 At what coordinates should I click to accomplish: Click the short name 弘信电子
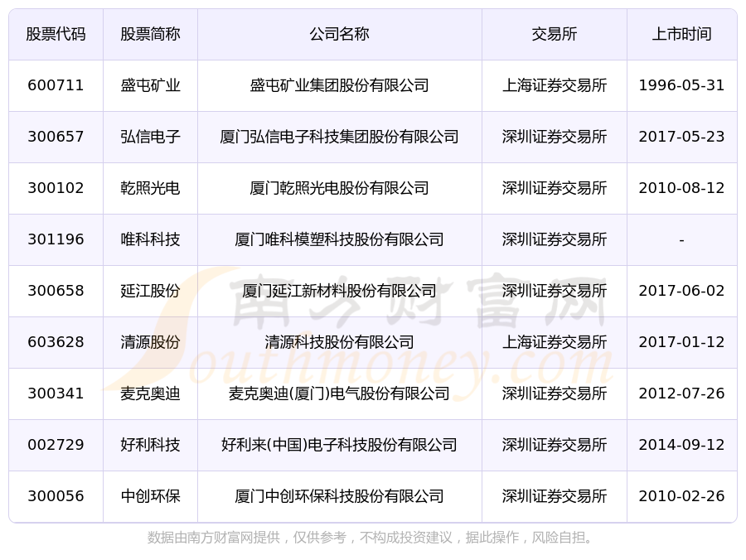click(150, 137)
